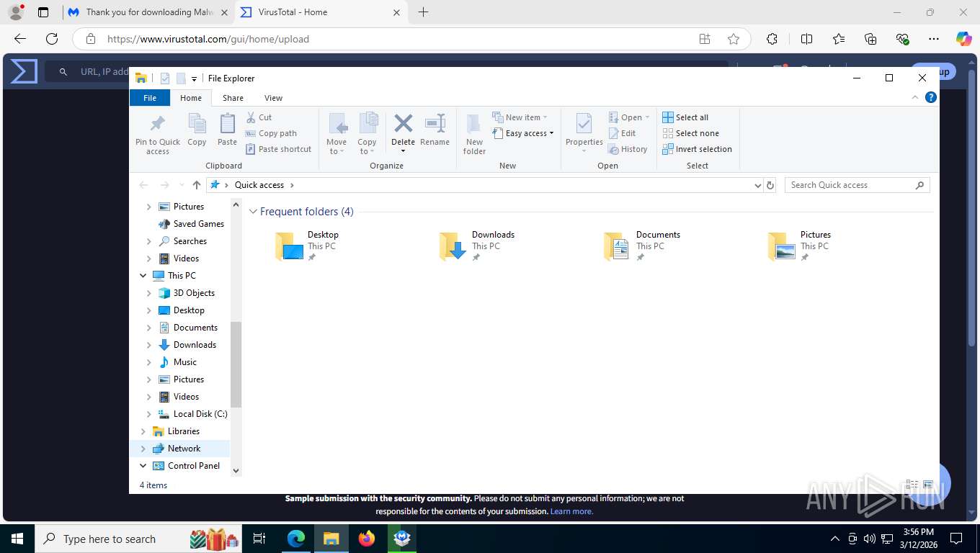The width and height of the screenshot is (980, 553).
Task: Open the Easy access dropdown
Action: (523, 133)
